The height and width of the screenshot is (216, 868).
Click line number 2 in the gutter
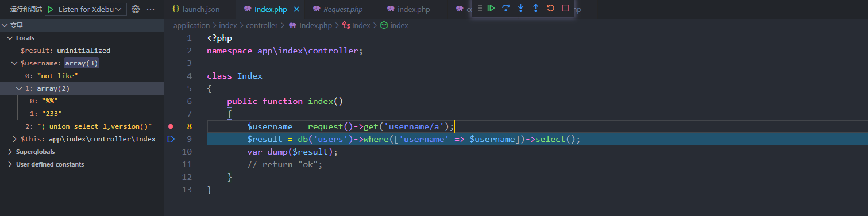[189, 51]
